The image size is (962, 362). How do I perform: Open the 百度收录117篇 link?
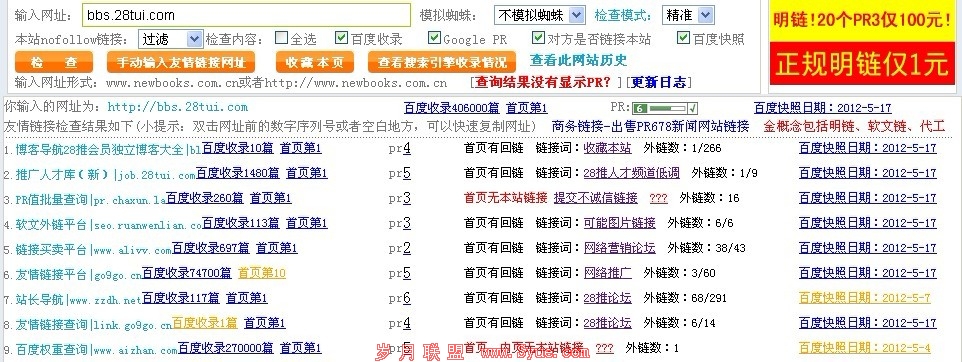[x=180, y=298]
